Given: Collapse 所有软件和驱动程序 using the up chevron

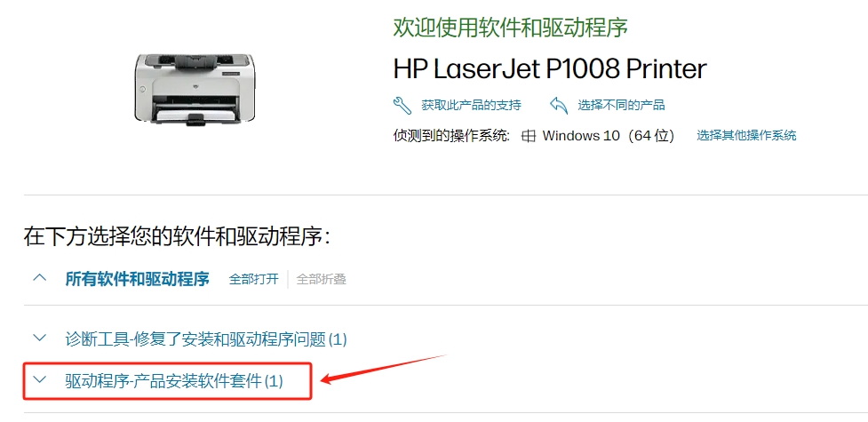Looking at the screenshot, I should click(40, 278).
